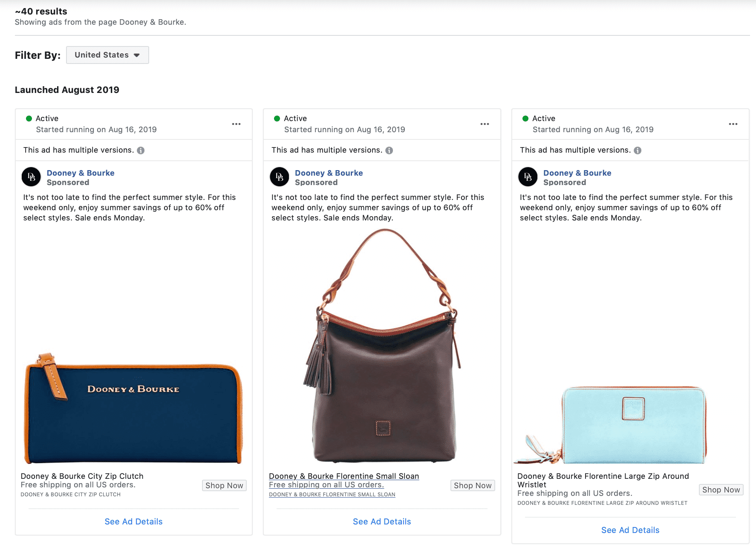Image resolution: width=756 pixels, height=556 pixels.
Task: See Ad Details for Florentine Small Sloan ad
Action: [x=382, y=521]
